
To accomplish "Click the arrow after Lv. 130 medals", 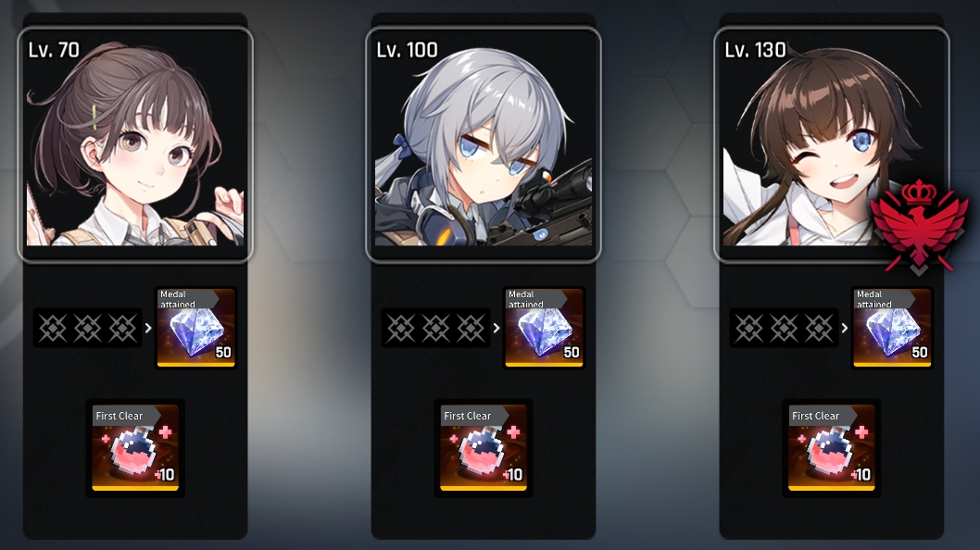I will pyautogui.click(x=845, y=328).
